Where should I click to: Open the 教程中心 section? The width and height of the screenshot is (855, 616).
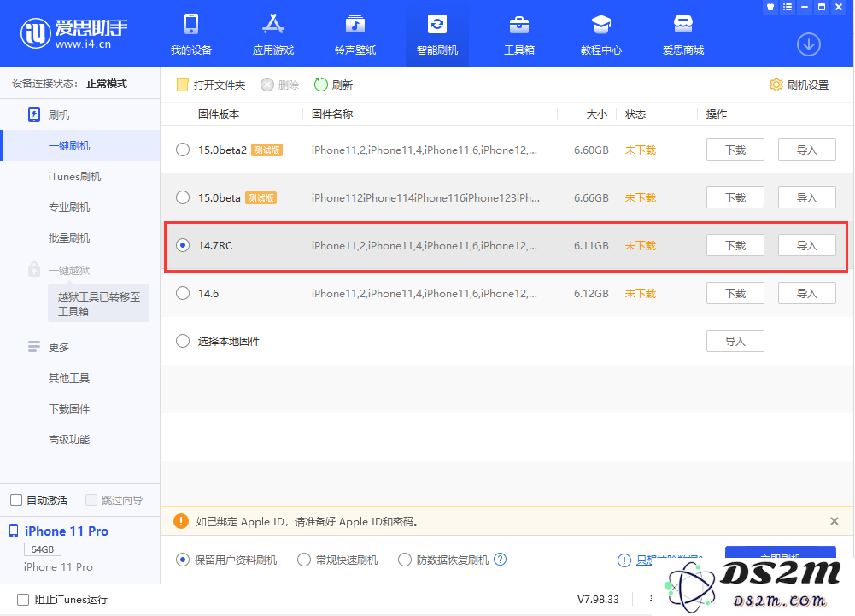coord(601,34)
